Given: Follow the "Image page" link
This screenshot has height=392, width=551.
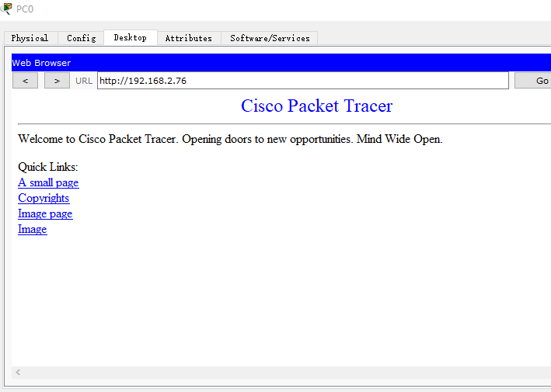Looking at the screenshot, I should pyautogui.click(x=45, y=213).
